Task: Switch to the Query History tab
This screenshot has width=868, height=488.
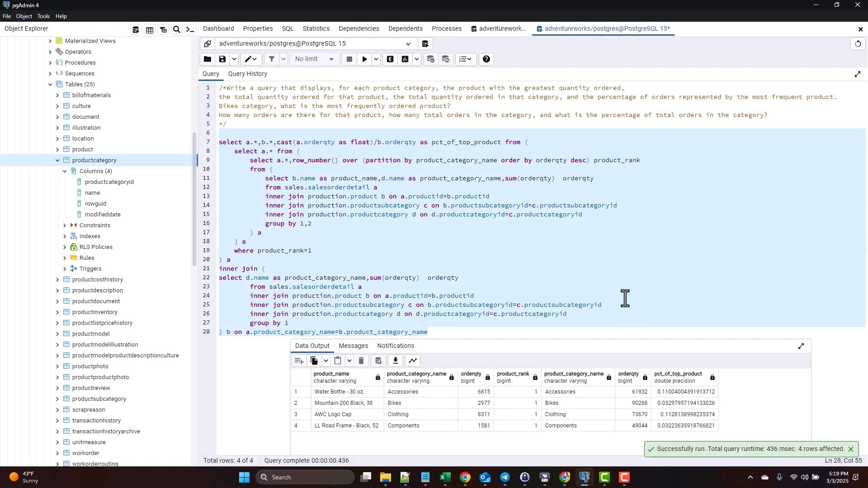Action: click(x=247, y=74)
